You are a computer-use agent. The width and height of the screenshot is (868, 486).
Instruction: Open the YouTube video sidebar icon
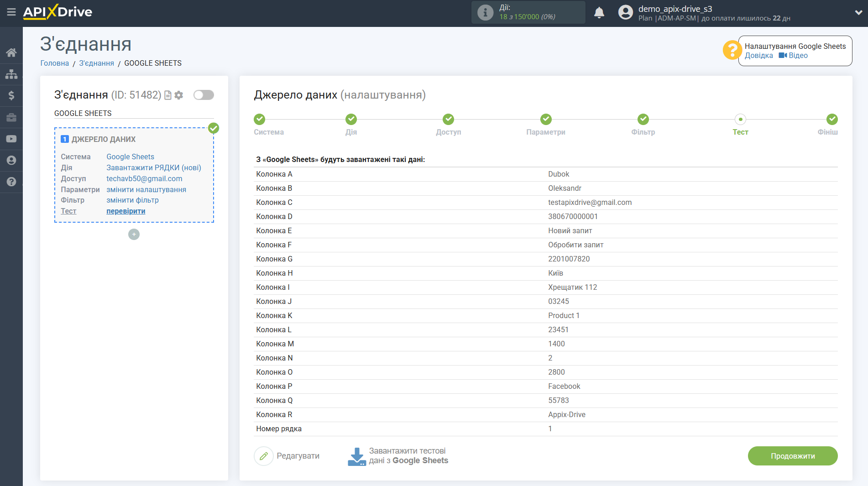click(x=11, y=139)
